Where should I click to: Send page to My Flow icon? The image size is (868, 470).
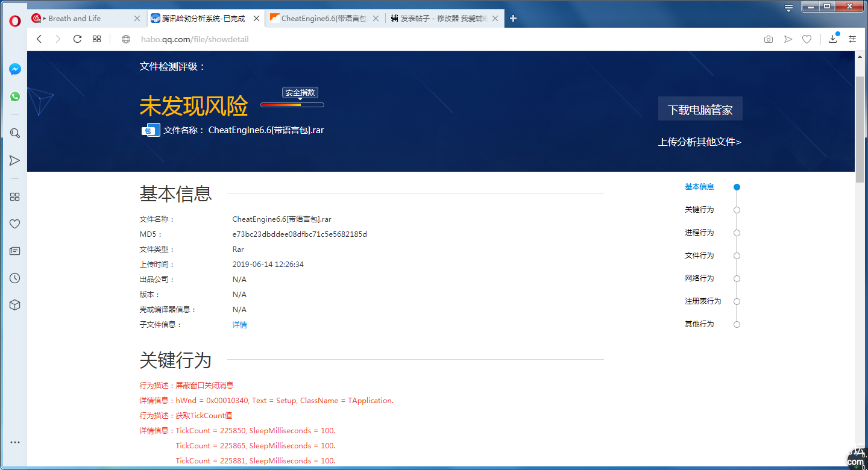[x=788, y=39]
